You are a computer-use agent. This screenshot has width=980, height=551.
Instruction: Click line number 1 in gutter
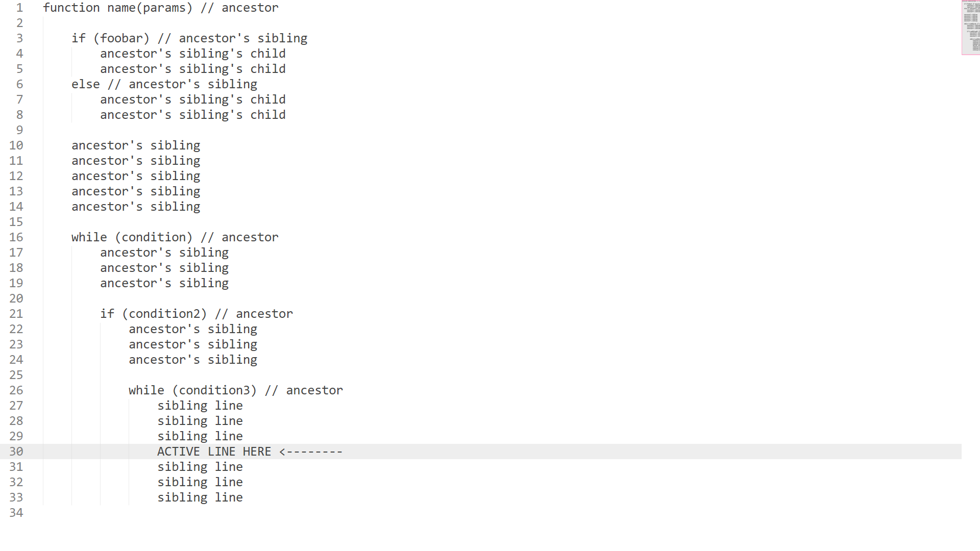tap(19, 8)
